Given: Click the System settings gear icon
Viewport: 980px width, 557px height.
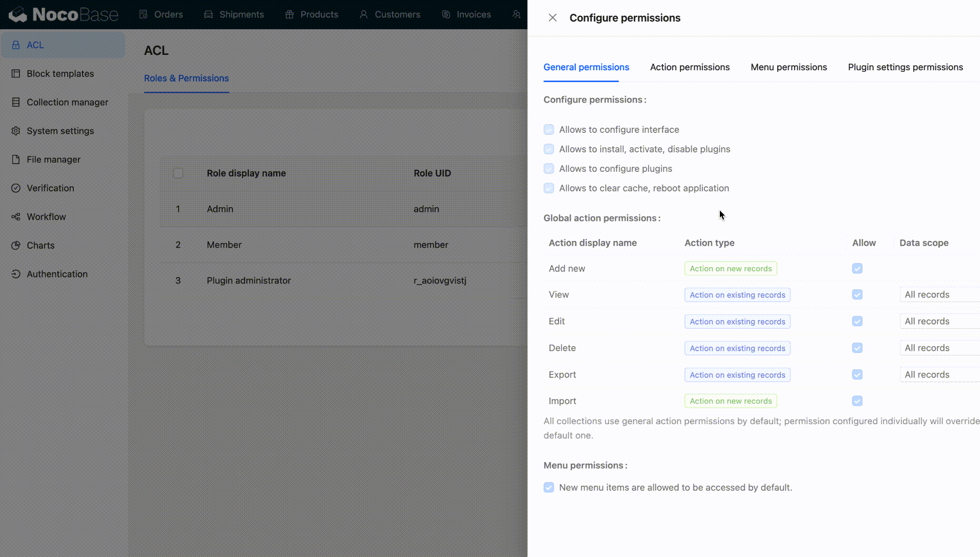Looking at the screenshot, I should 16,131.
